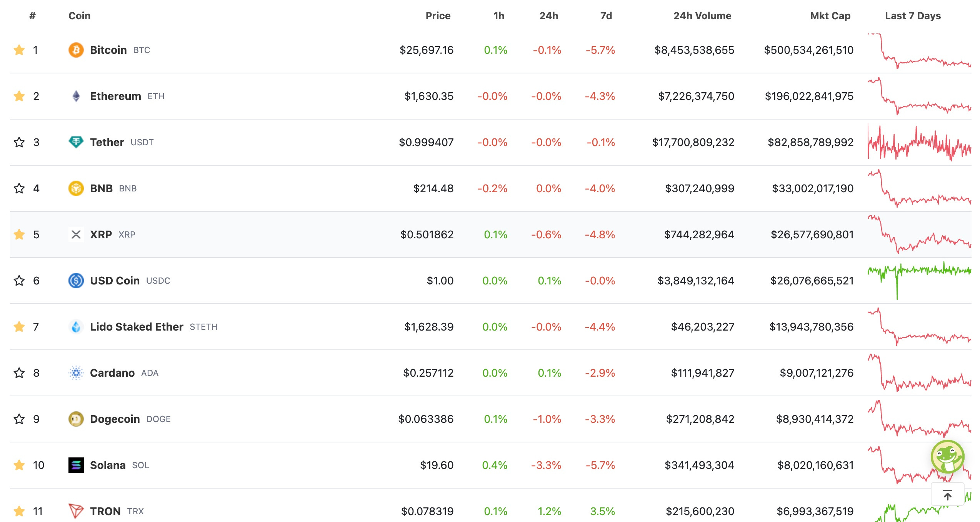Open the gecko mascot chat bubble
The image size is (980, 522).
tap(947, 457)
